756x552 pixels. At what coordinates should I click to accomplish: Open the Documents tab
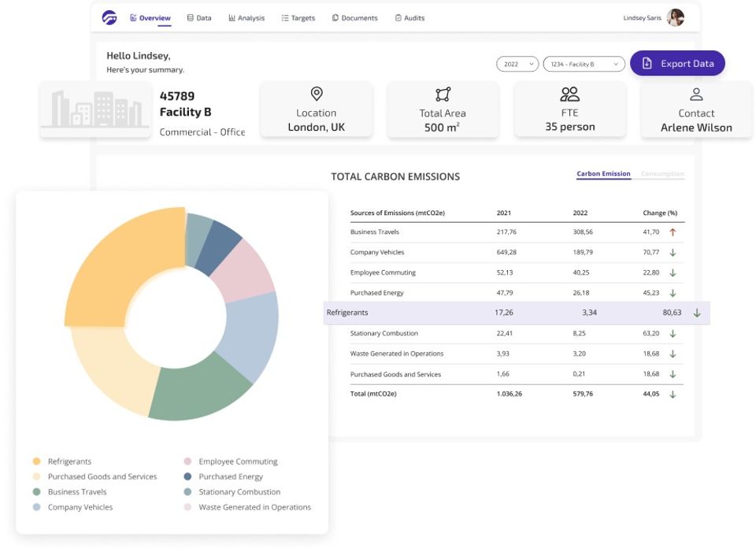[x=355, y=18]
